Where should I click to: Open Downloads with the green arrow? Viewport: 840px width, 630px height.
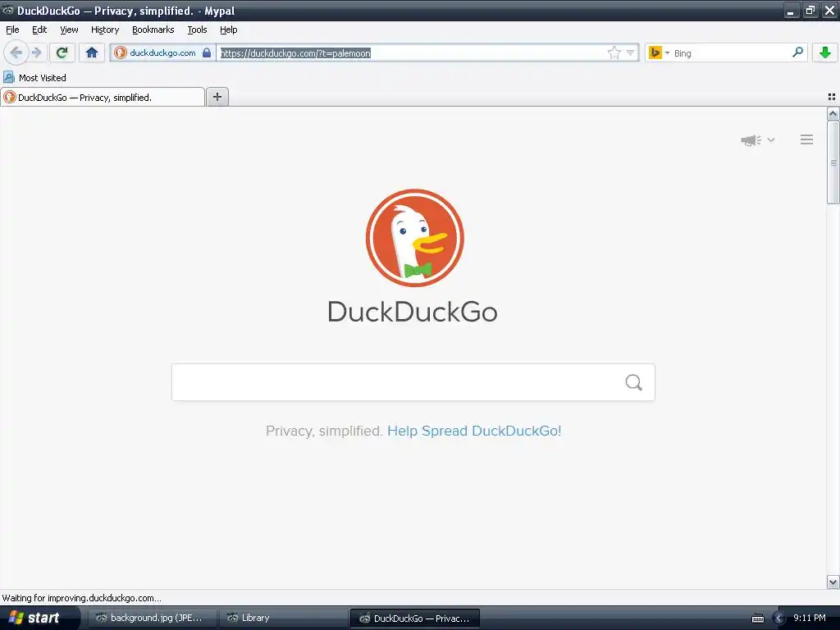pos(825,52)
